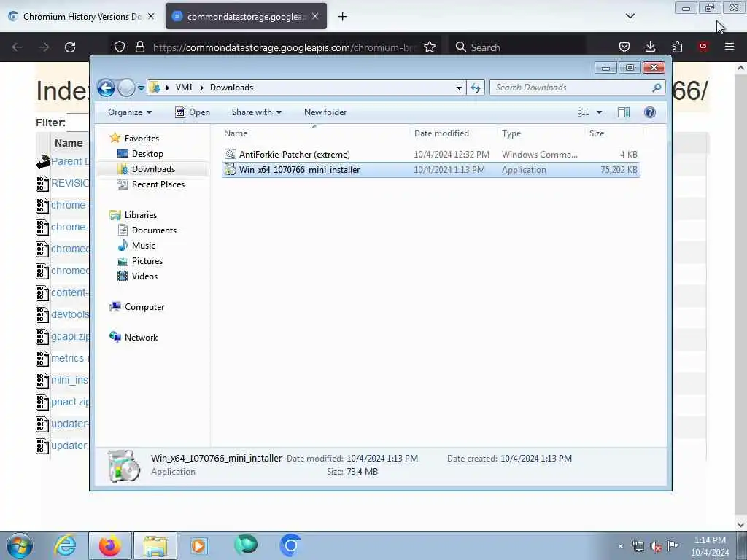Click New folder in the toolbar
The width and height of the screenshot is (747, 560).
pos(325,112)
